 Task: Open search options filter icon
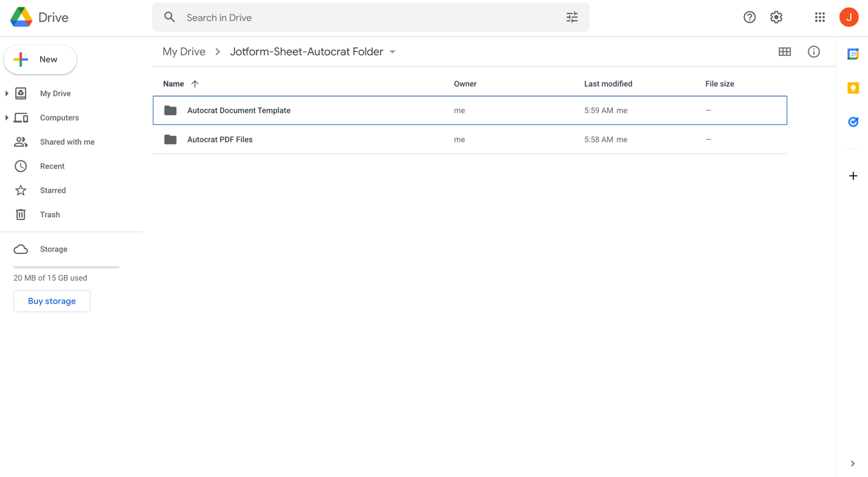tap(572, 18)
